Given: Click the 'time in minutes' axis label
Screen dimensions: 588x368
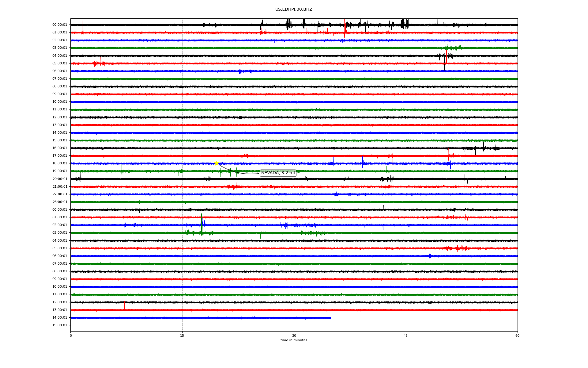Looking at the screenshot, I should point(294,340).
